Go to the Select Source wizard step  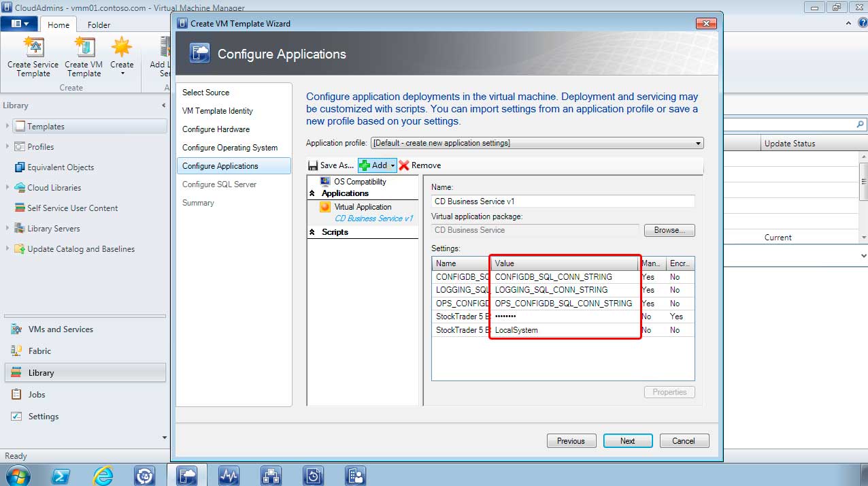pyautogui.click(x=205, y=93)
